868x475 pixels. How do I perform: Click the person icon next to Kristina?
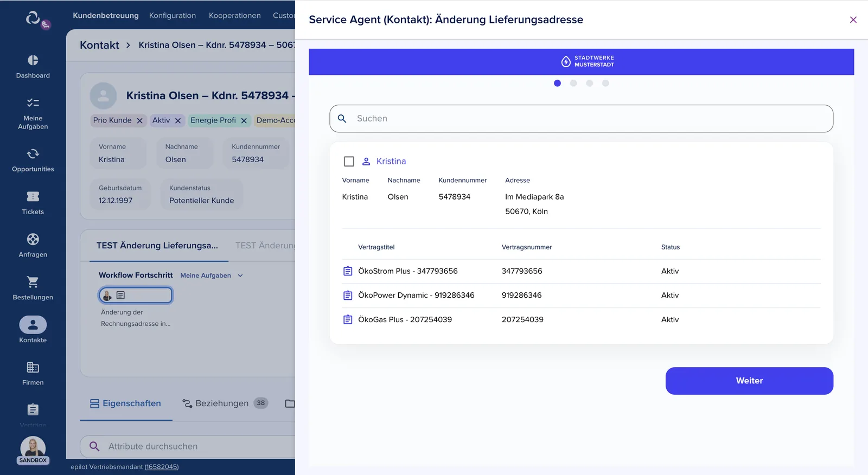coord(366,162)
